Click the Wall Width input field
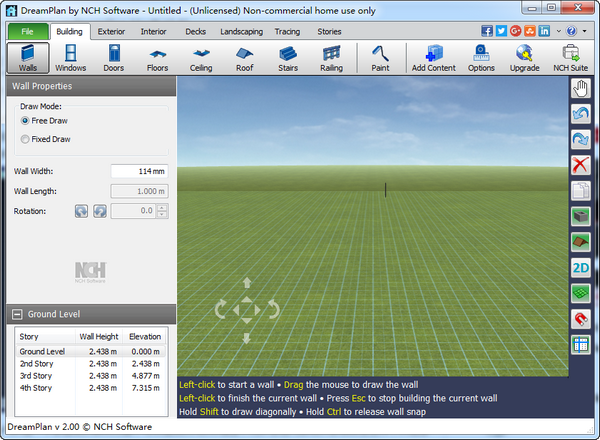600x440 pixels. click(138, 172)
